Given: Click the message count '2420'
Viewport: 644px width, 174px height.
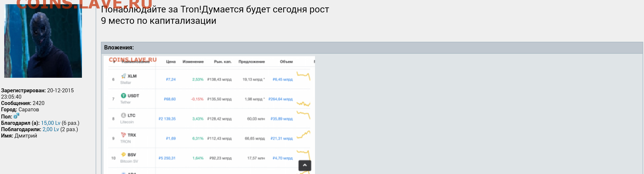Looking at the screenshot, I should pyautogui.click(x=39, y=103).
